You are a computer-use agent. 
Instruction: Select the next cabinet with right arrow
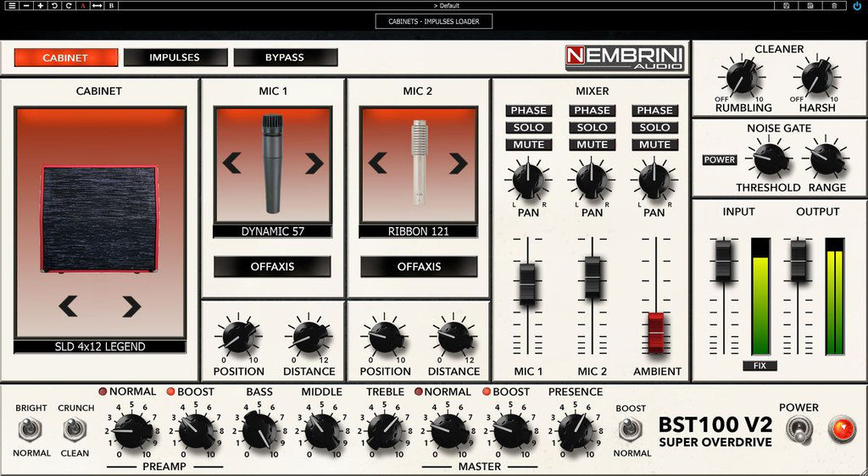click(131, 306)
